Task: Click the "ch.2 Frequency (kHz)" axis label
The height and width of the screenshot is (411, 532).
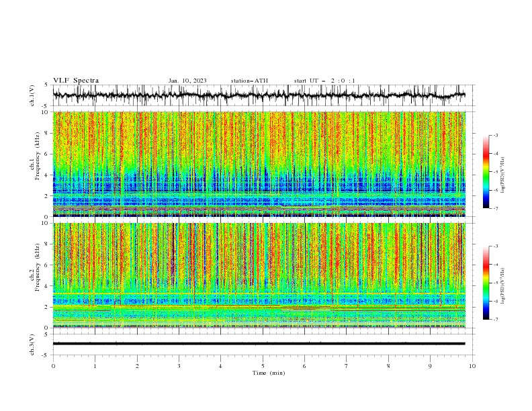Action: coord(35,268)
